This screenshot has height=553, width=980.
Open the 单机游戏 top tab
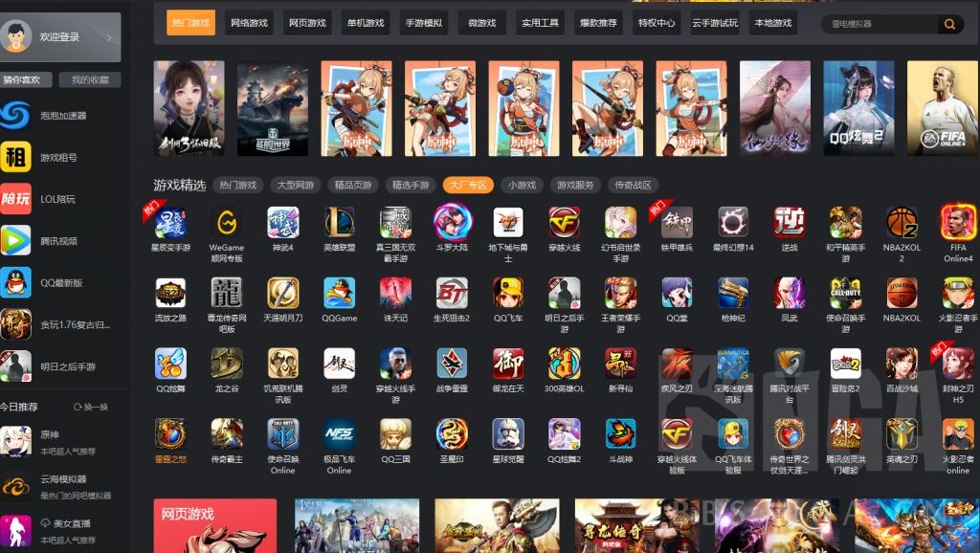[x=366, y=23]
